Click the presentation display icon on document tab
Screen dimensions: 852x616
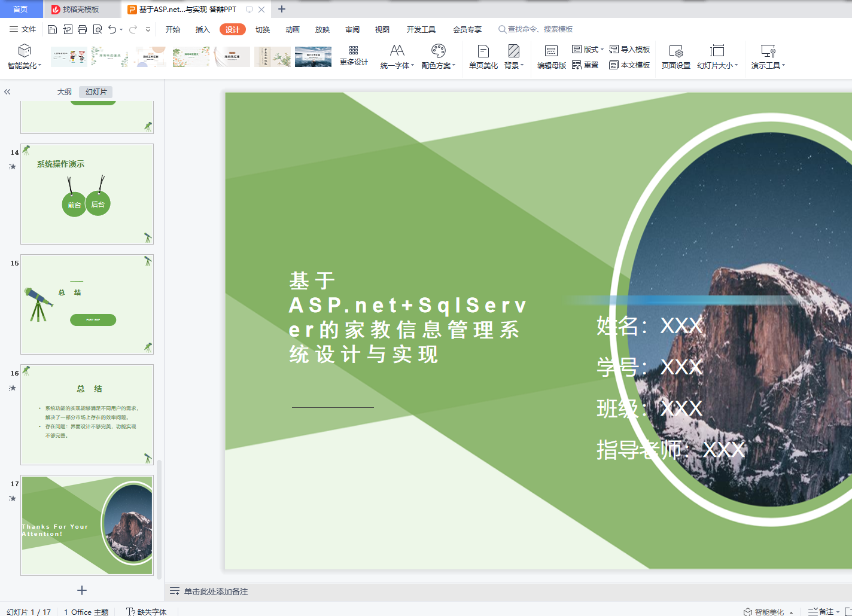249,10
